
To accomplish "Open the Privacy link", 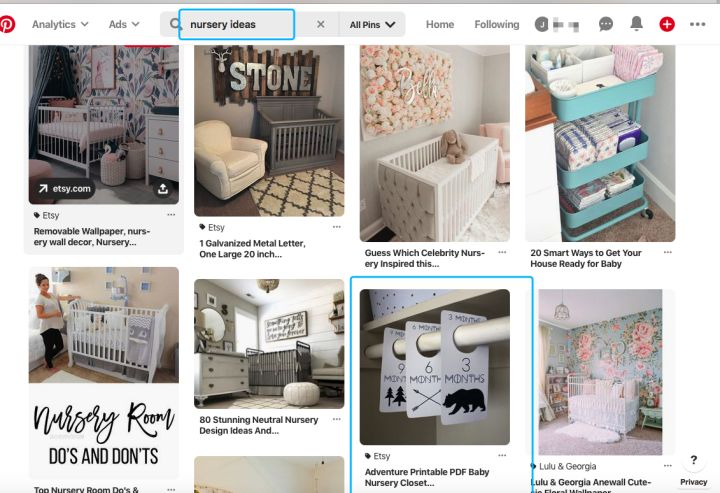I will 693,482.
